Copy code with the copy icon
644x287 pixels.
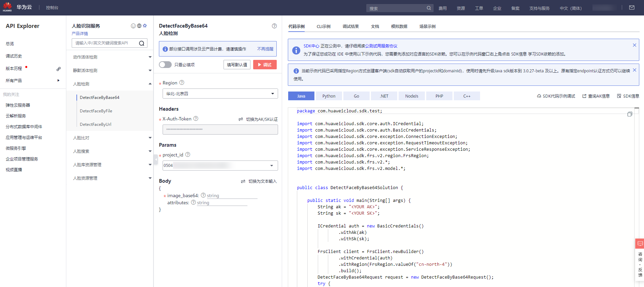click(x=630, y=114)
